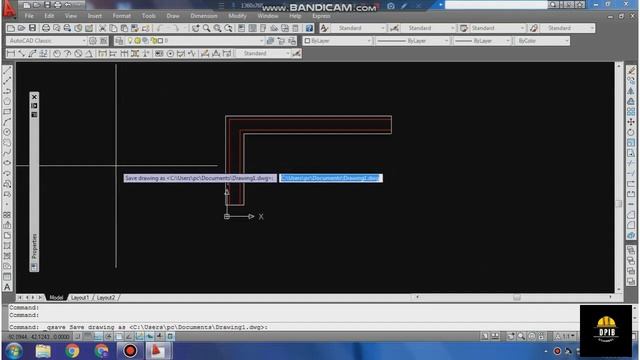
Task: Click the Move tool in Modify toolbar
Action: tap(631, 122)
